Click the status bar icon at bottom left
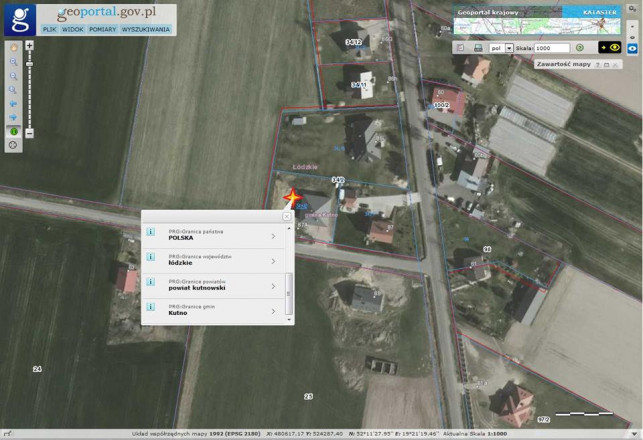643x440 pixels. click(7, 433)
